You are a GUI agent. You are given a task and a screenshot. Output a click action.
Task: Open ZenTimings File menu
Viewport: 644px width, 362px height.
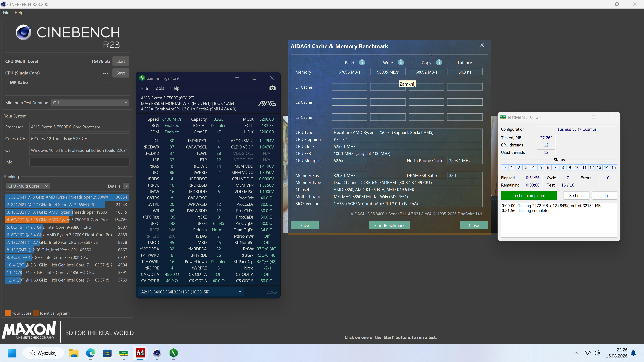[x=145, y=88]
